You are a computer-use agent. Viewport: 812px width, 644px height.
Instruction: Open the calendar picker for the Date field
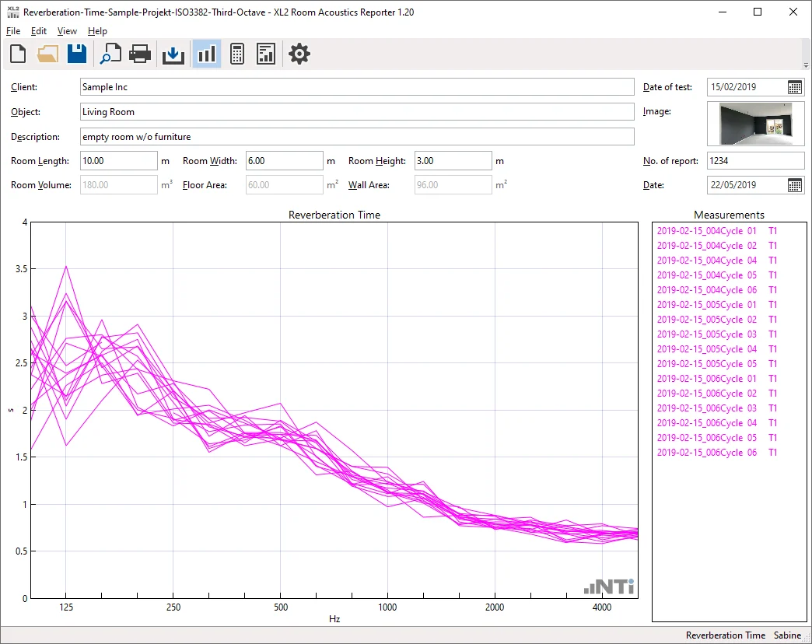(x=794, y=185)
